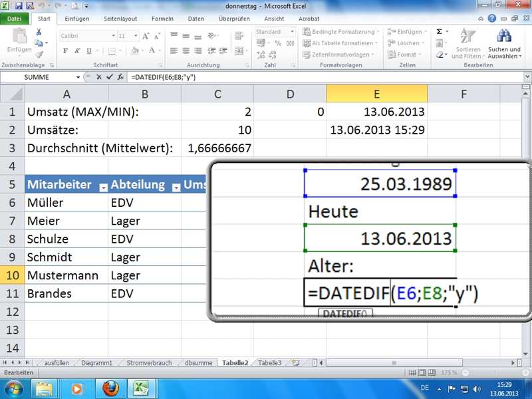Cancel formula entry with the X icon
Image resolution: width=532 pixels, height=399 pixels.
coord(98,77)
